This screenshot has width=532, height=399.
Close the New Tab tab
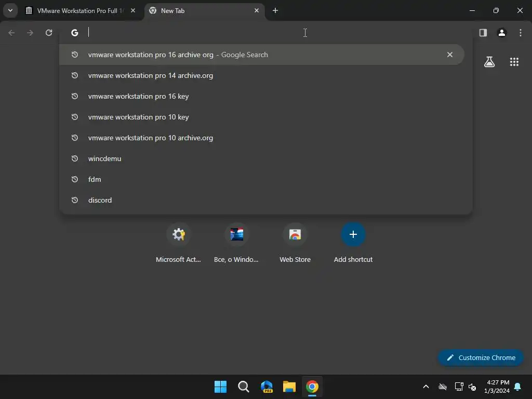point(257,10)
